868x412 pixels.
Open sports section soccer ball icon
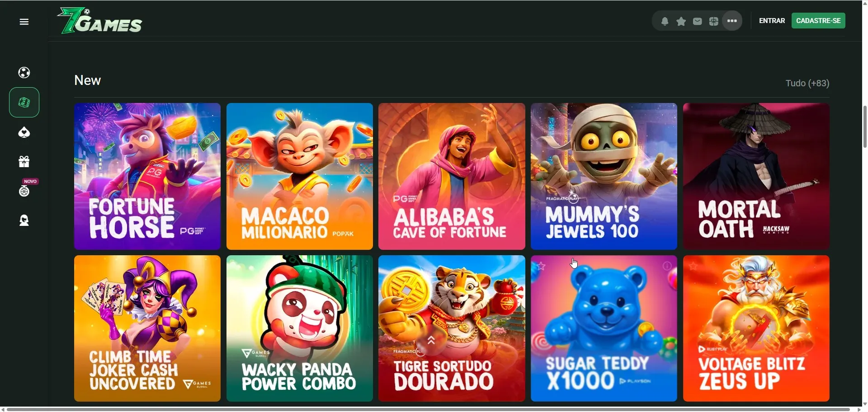coord(24,73)
